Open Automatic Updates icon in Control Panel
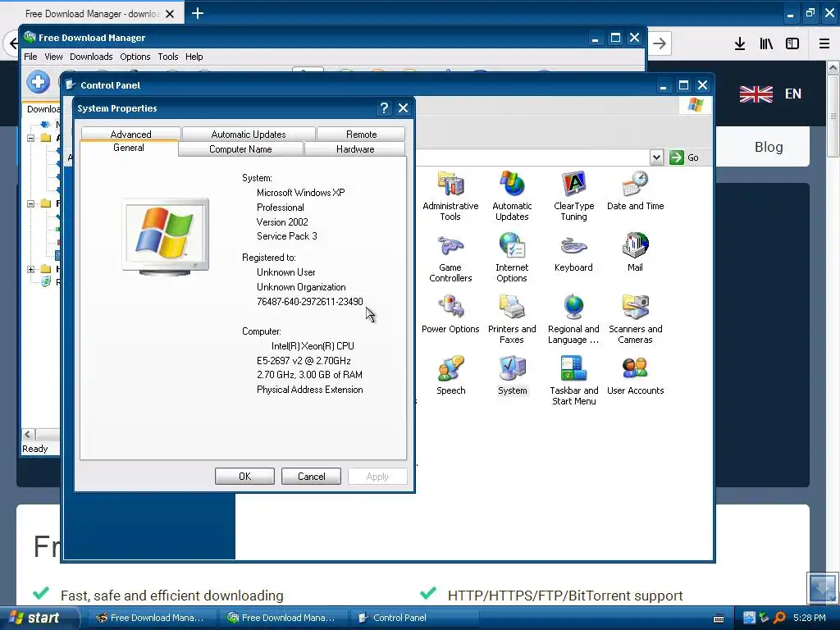 click(x=512, y=196)
